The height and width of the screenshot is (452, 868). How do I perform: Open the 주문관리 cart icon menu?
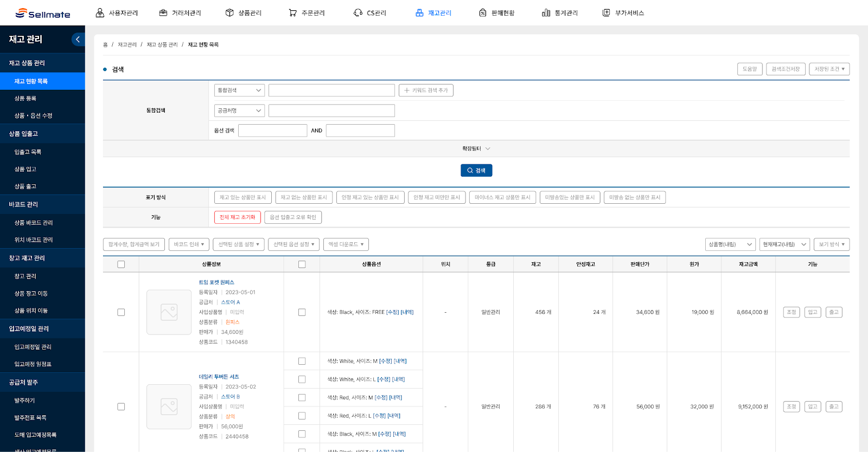pyautogui.click(x=293, y=13)
